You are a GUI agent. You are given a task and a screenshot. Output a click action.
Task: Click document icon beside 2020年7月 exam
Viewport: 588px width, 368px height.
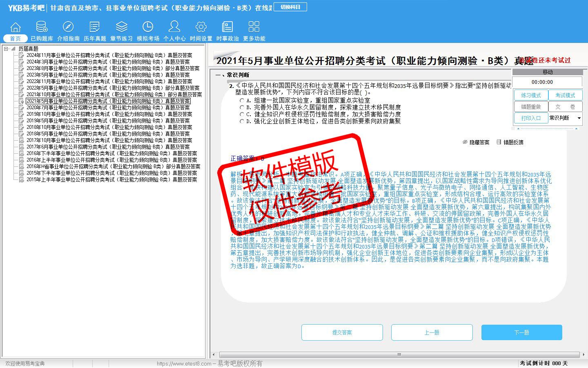[22, 108]
